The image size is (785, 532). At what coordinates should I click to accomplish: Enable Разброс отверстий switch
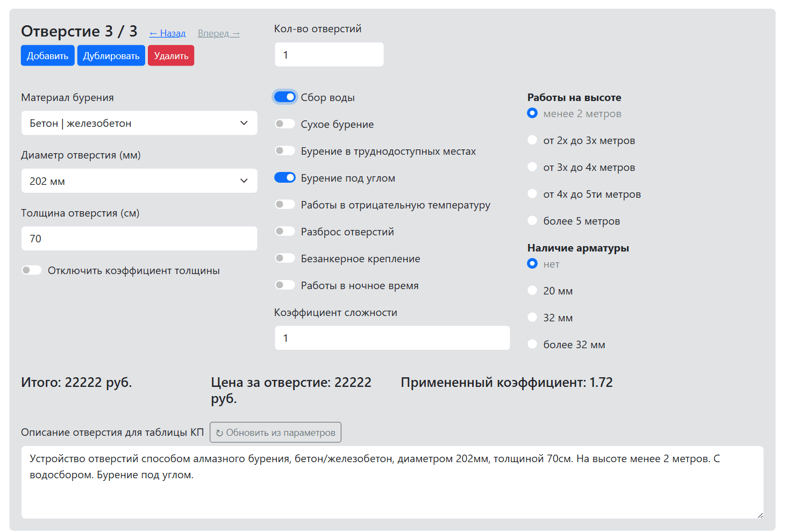point(285,232)
